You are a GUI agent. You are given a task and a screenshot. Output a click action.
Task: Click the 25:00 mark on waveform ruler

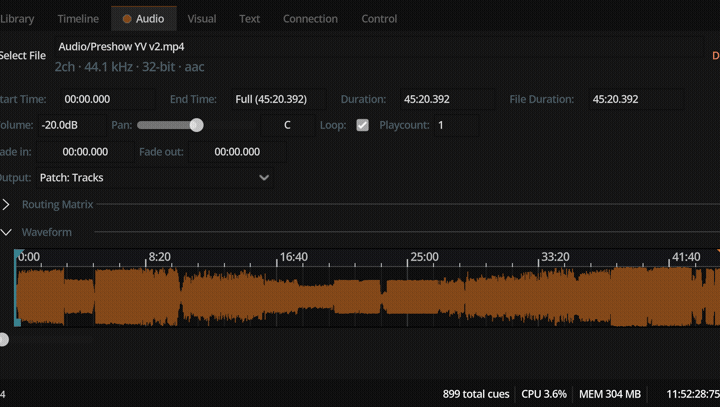424,257
